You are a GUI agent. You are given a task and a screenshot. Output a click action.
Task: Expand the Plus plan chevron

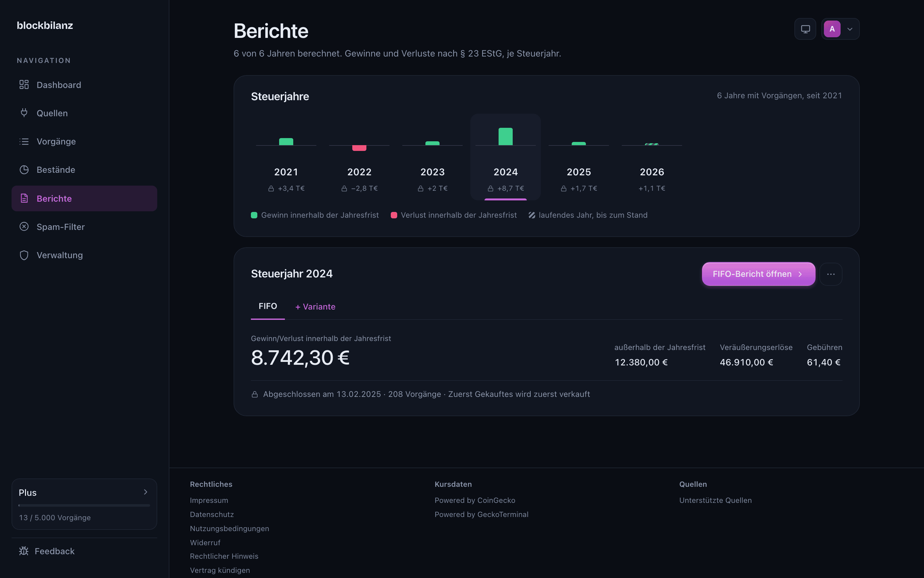click(145, 492)
